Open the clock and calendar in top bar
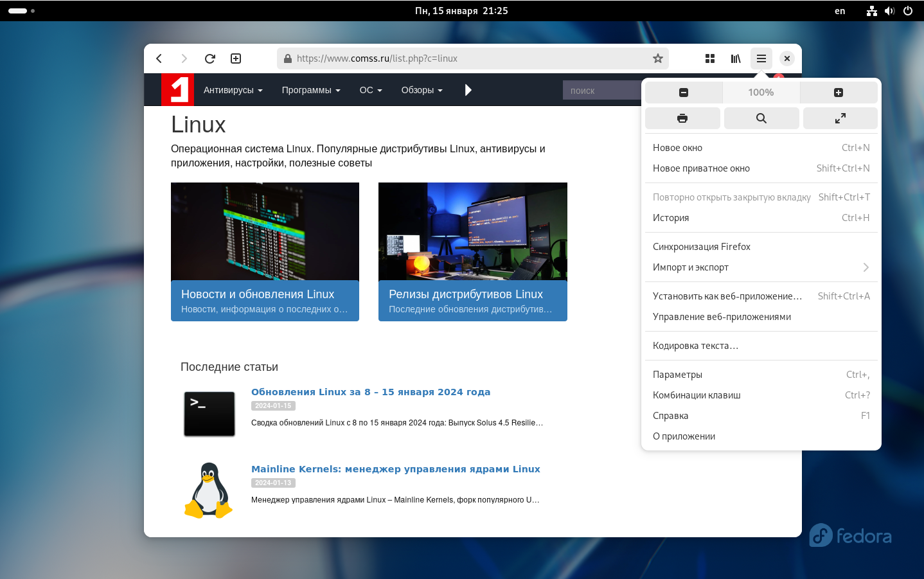The width and height of the screenshot is (924, 579). 461,11
